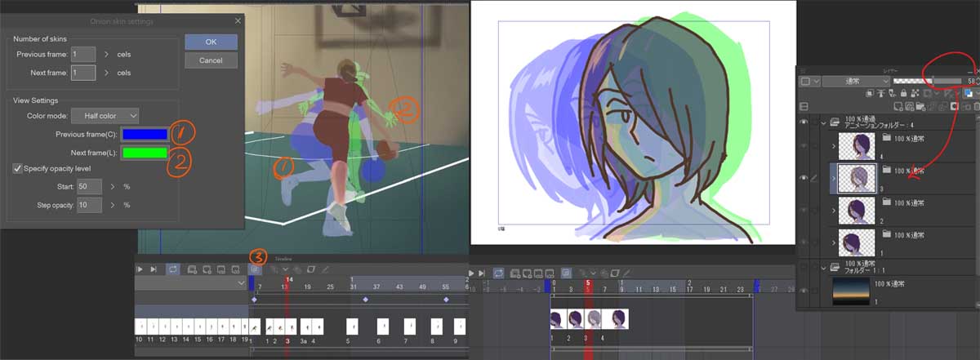Enable onion skin in left timeline toolbar
Viewport: 980px width, 360px height.
[256, 269]
